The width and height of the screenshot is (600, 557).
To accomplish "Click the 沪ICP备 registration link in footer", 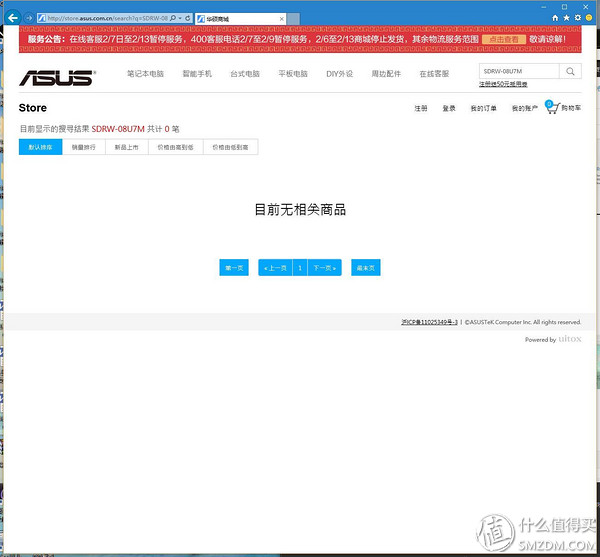I will coord(429,322).
